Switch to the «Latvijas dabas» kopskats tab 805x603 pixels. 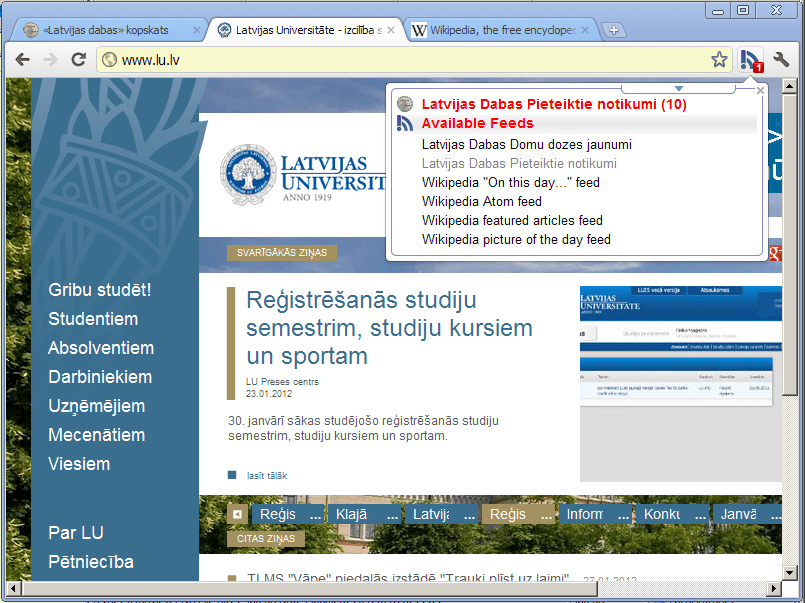[x=105, y=30]
